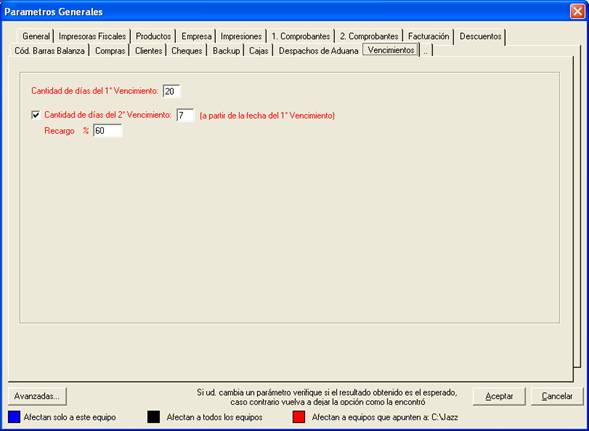Screen dimensions: 589x431
Task: Toggle the 2° Vencimiento checkbox
Action: point(36,115)
